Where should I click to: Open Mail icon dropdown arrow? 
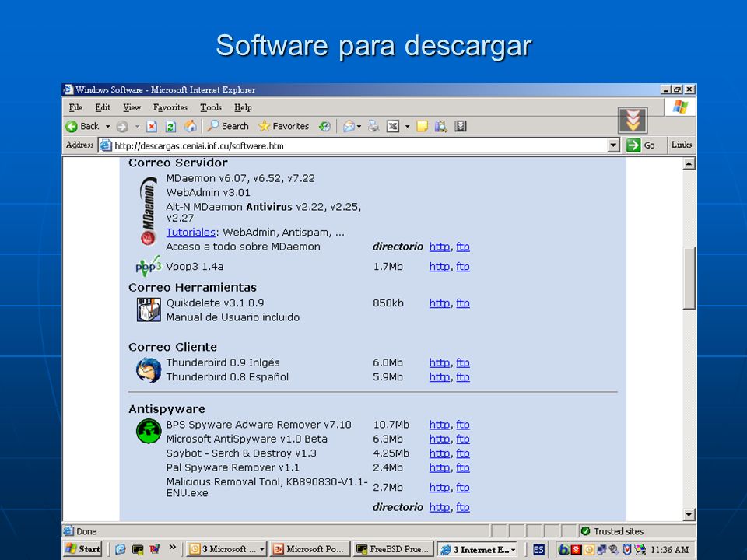point(359,127)
